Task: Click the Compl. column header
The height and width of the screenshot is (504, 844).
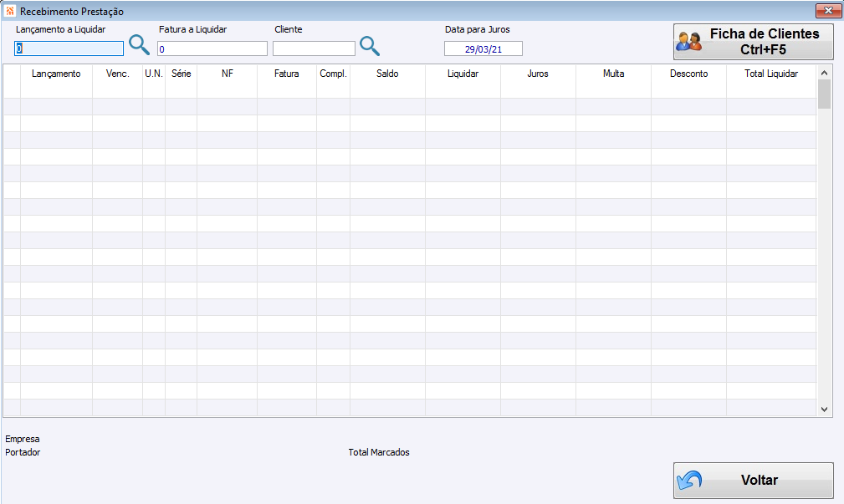Action: tap(333, 74)
